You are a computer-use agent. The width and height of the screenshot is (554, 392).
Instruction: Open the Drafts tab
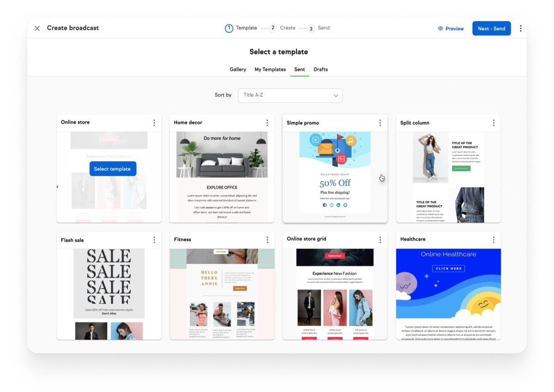click(320, 70)
